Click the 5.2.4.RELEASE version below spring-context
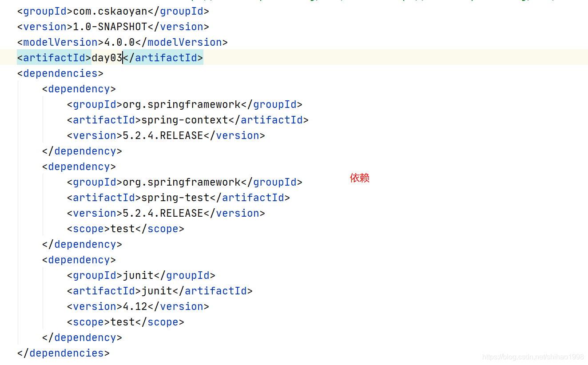The height and width of the screenshot is (365, 588). [166, 135]
